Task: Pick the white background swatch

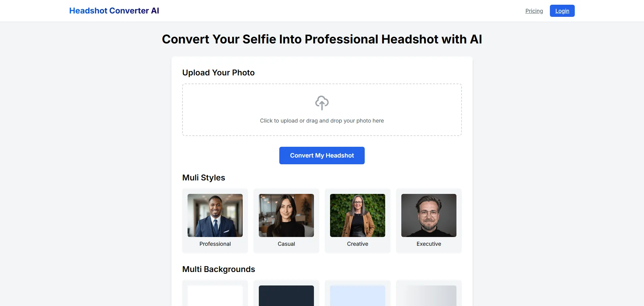Action: coord(215,296)
